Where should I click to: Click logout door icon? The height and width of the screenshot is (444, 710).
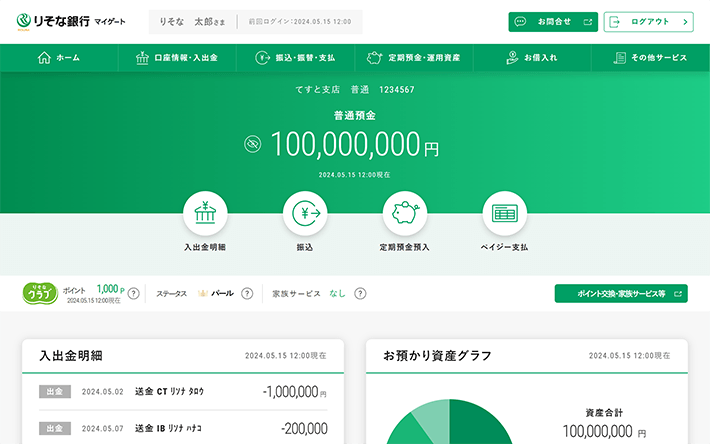pyautogui.click(x=614, y=22)
